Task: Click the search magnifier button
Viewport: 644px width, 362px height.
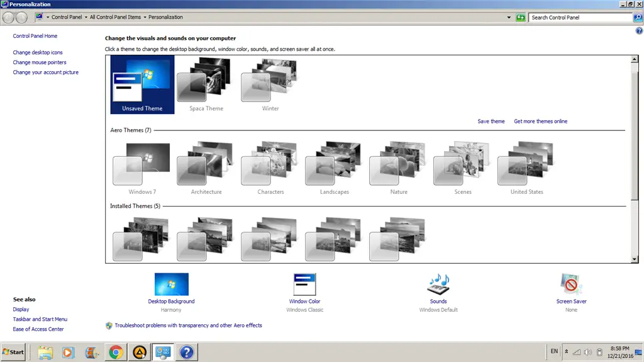Action: (x=638, y=17)
